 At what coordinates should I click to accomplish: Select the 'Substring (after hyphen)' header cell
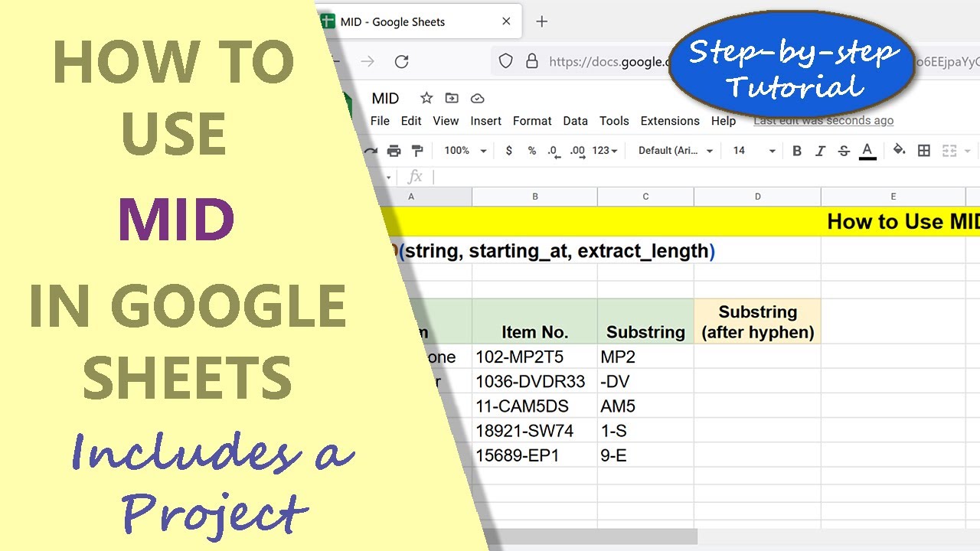point(757,321)
